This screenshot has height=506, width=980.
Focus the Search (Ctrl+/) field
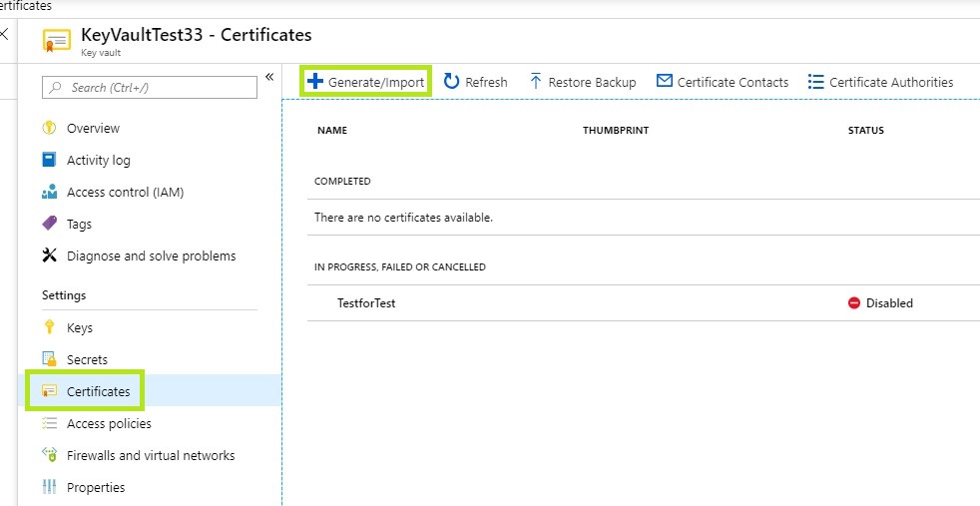pos(150,88)
